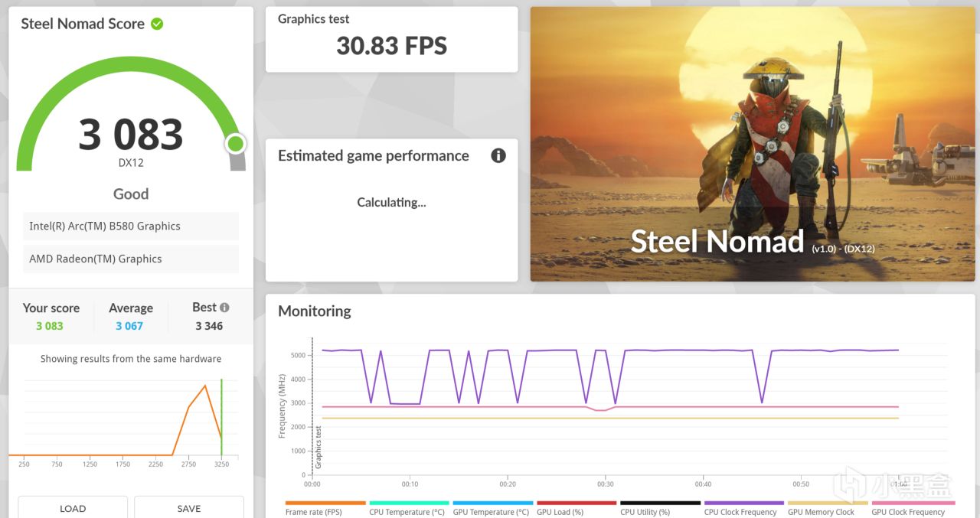Select the AMD Radeon(TM) Graphics entry

click(x=131, y=259)
